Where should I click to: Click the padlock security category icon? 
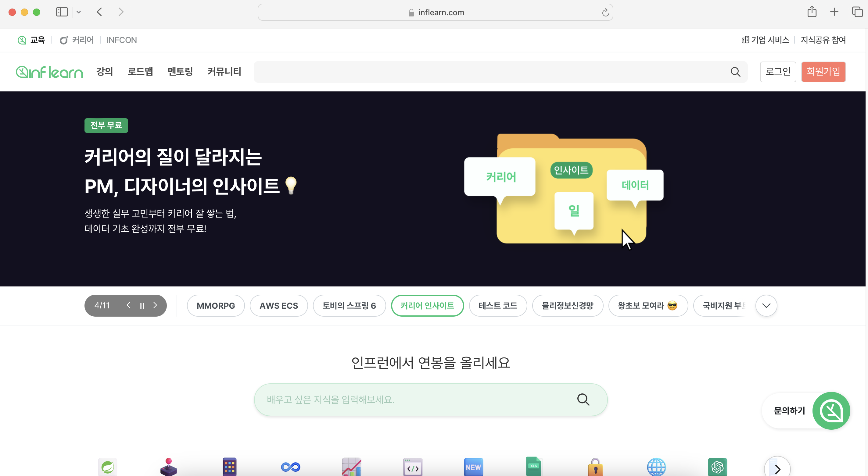pyautogui.click(x=595, y=467)
